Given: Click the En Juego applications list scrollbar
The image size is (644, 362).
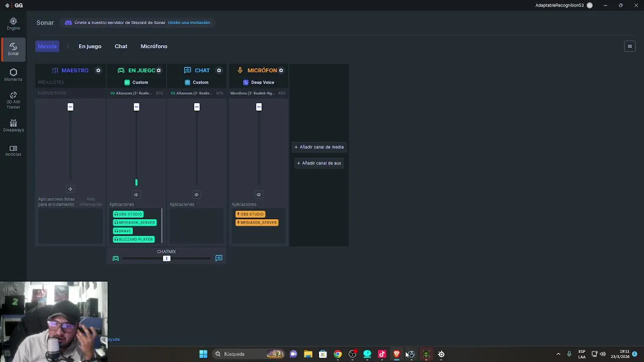Looking at the screenshot, I should pos(162,226).
